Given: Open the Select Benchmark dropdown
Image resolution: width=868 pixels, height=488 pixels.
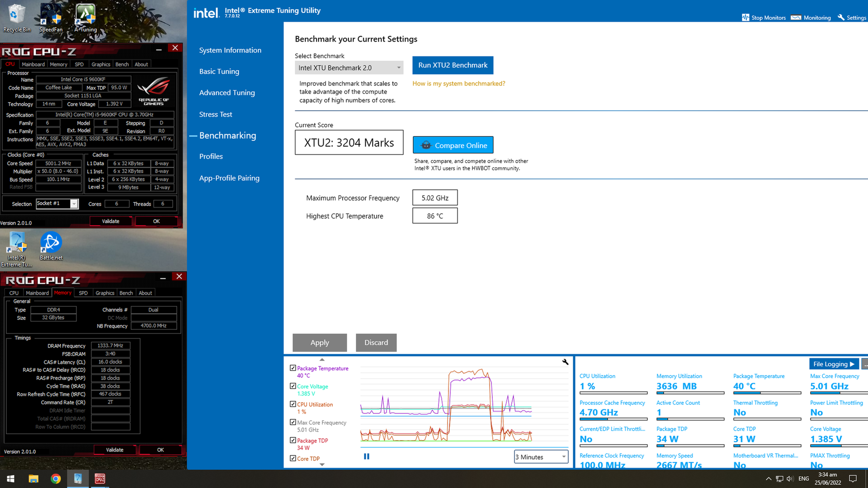Looking at the screenshot, I should coord(349,68).
